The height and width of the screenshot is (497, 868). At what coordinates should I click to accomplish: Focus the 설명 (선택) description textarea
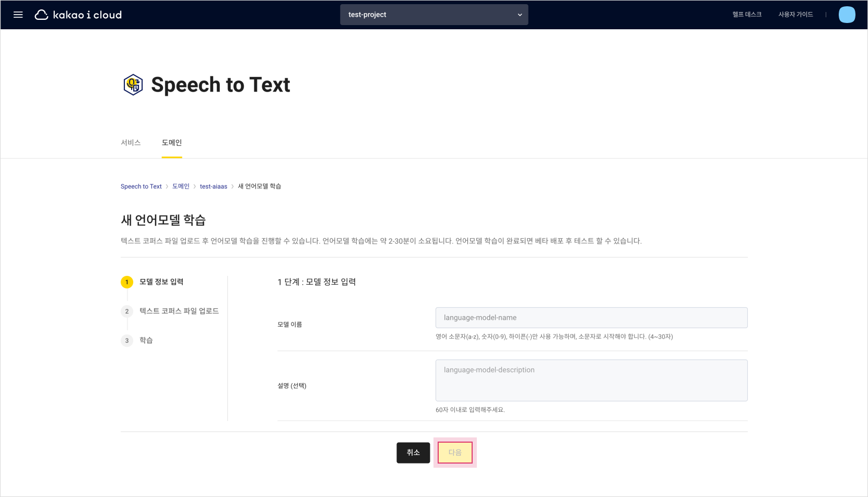point(591,380)
